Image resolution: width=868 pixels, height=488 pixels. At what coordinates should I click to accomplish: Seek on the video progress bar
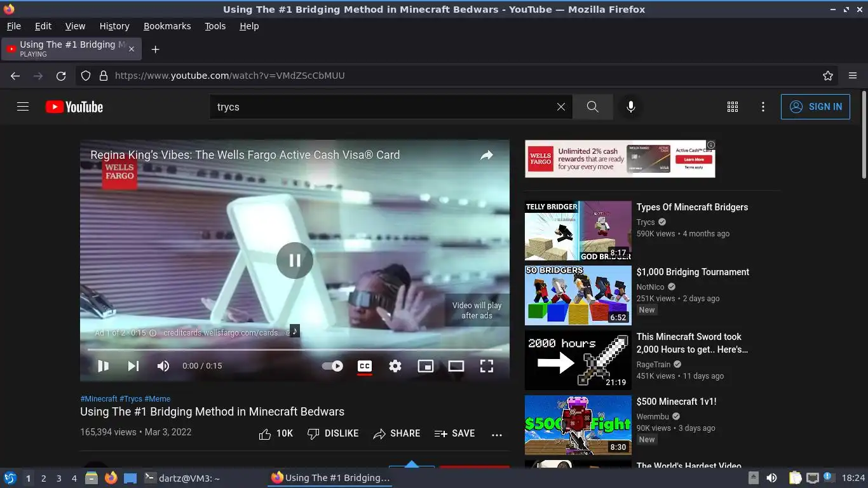295,349
